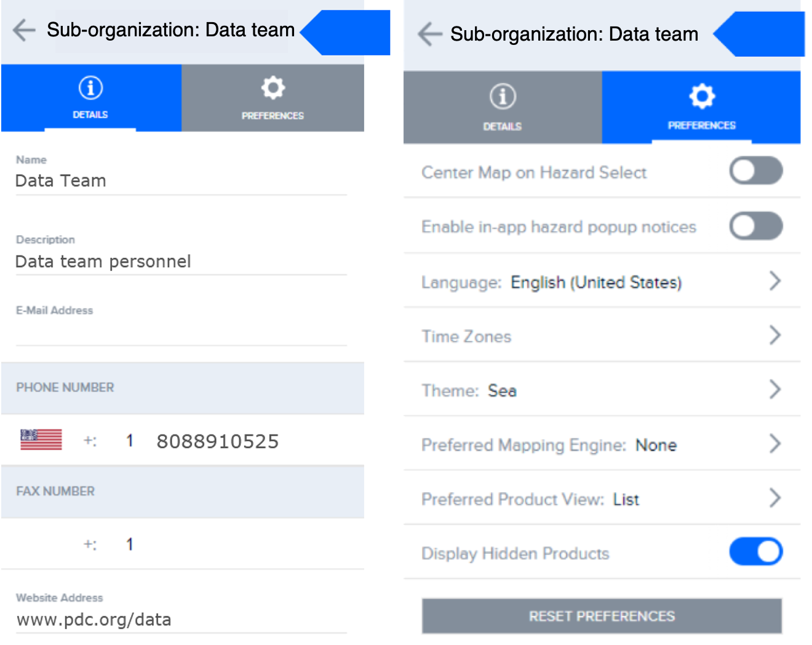Image resolution: width=812 pixels, height=645 pixels.
Task: Click the Website Address field
Action: (181, 620)
